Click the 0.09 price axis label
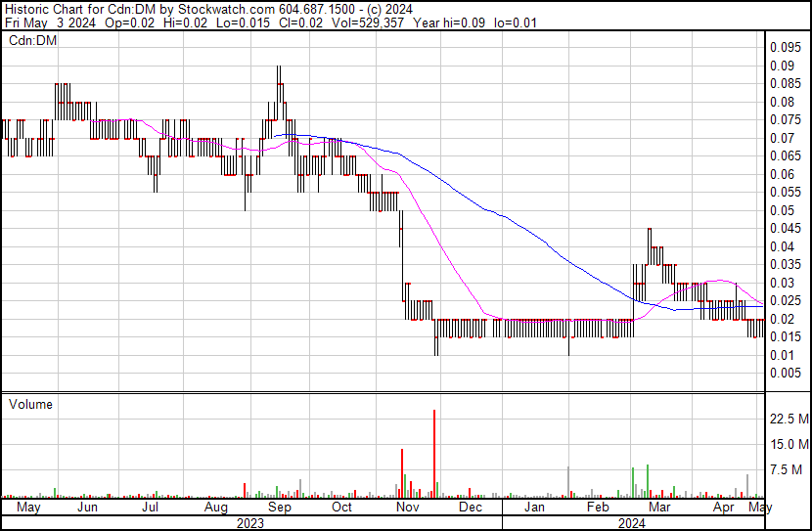The image size is (812, 531). click(782, 66)
